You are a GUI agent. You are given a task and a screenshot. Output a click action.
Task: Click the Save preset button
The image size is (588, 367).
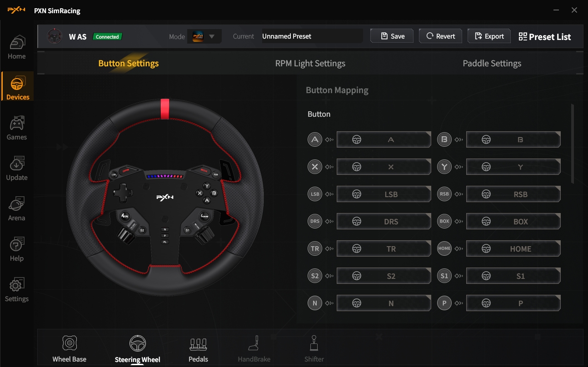[x=392, y=36]
